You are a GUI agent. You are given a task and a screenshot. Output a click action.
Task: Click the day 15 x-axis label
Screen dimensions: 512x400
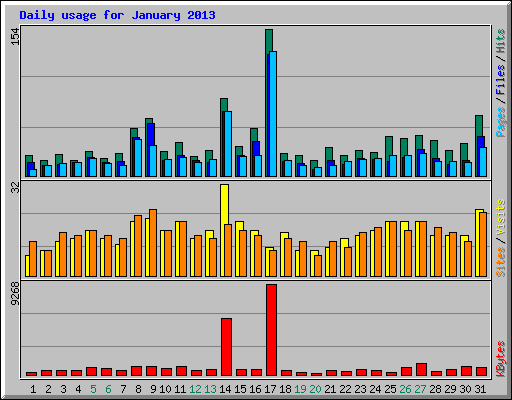click(x=240, y=389)
